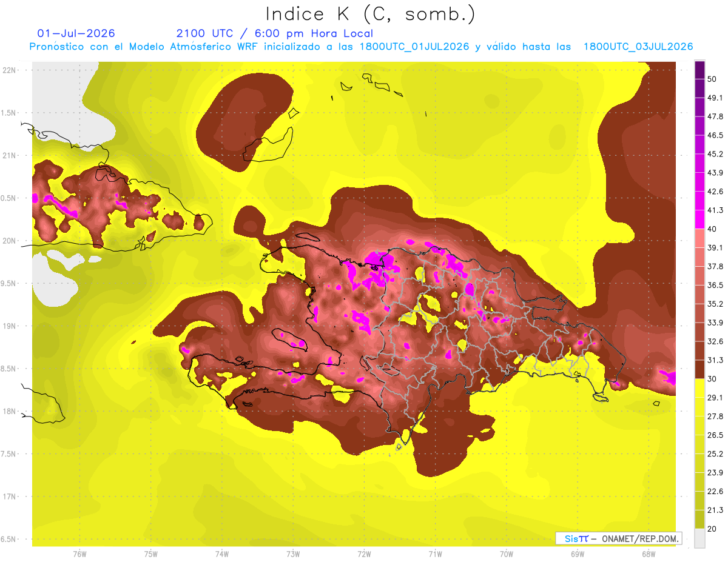Click the colorbar value '42.6'
This screenshot has height=562, width=728.
click(x=715, y=192)
